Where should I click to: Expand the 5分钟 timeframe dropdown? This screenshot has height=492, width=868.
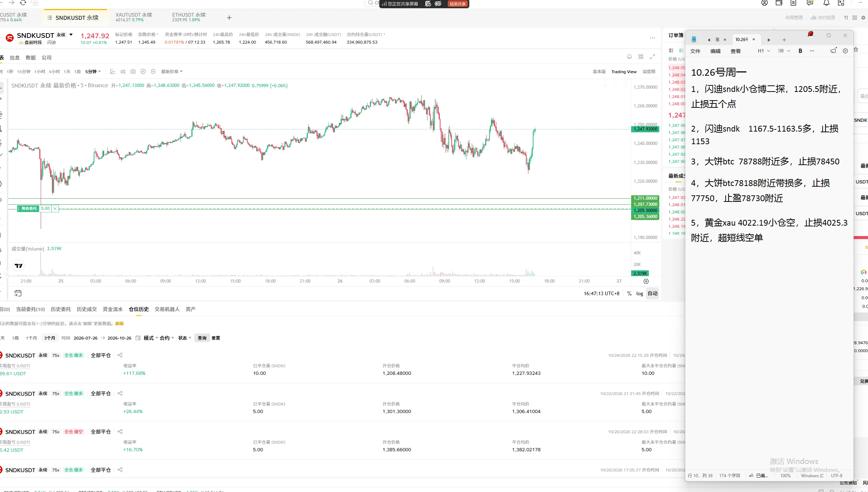(x=93, y=72)
